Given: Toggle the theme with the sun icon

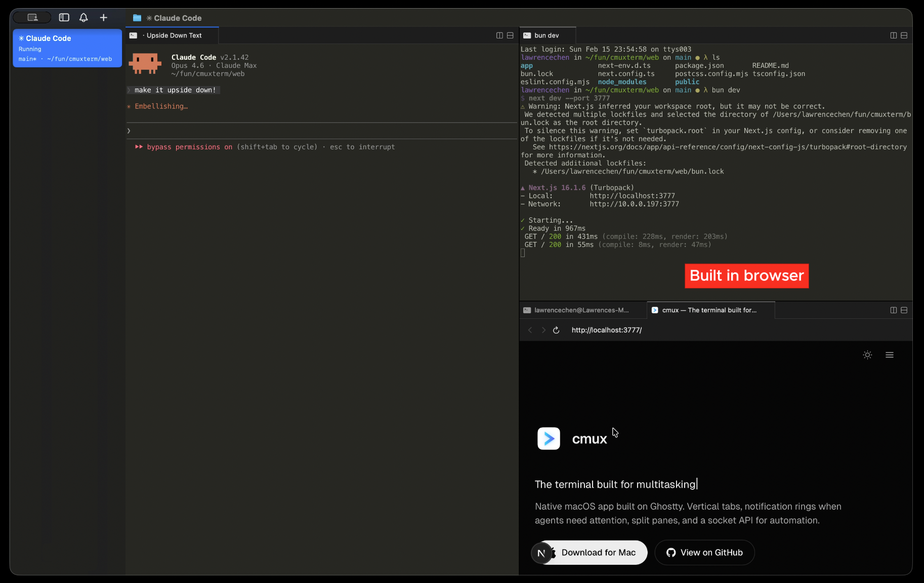Looking at the screenshot, I should pyautogui.click(x=867, y=355).
